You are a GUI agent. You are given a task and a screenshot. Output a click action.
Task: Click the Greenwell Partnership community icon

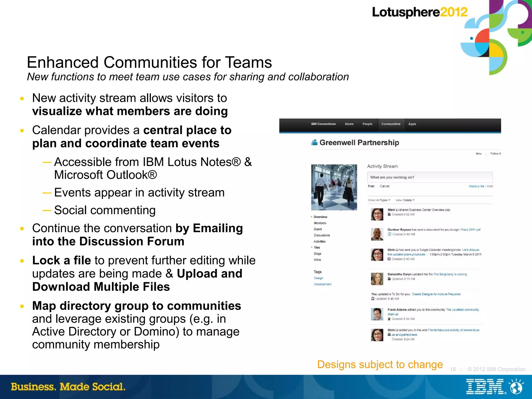314,142
